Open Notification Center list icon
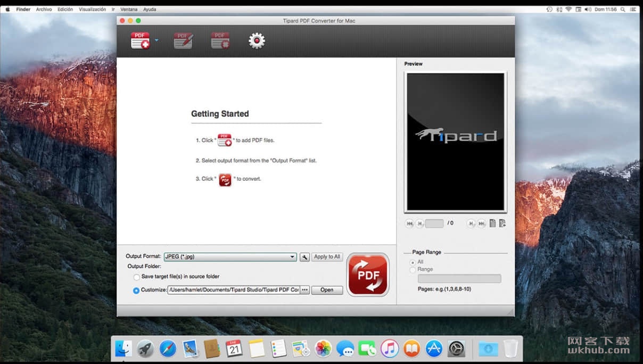This screenshot has width=643, height=364. tap(633, 10)
